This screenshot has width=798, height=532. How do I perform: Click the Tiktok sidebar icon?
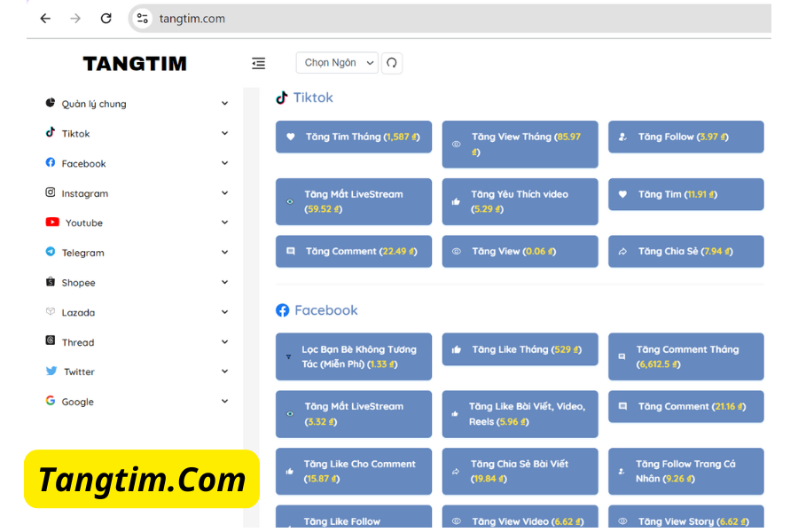pyautogui.click(x=51, y=132)
